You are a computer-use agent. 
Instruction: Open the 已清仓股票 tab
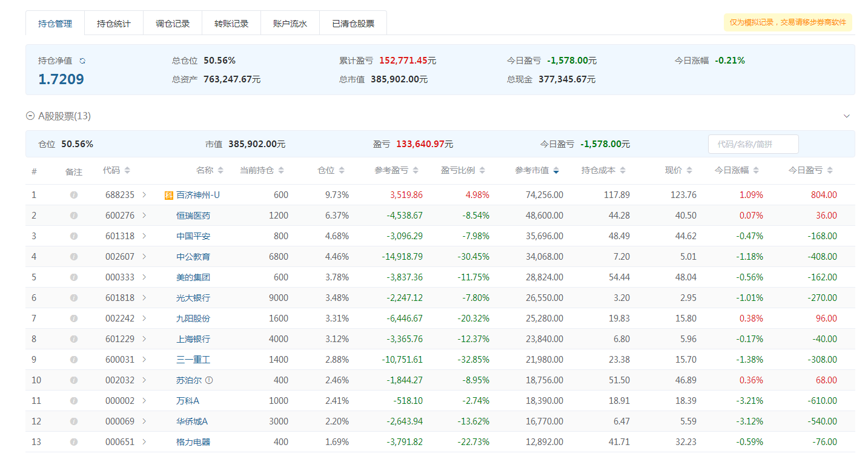click(x=353, y=24)
